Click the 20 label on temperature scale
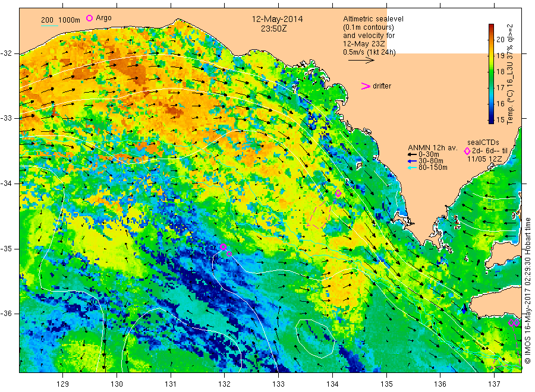Screen dimensions: 535x392 tap(500, 40)
